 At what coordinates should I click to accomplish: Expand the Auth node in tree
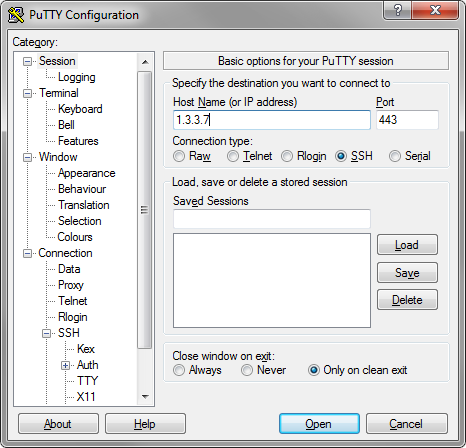[66, 366]
